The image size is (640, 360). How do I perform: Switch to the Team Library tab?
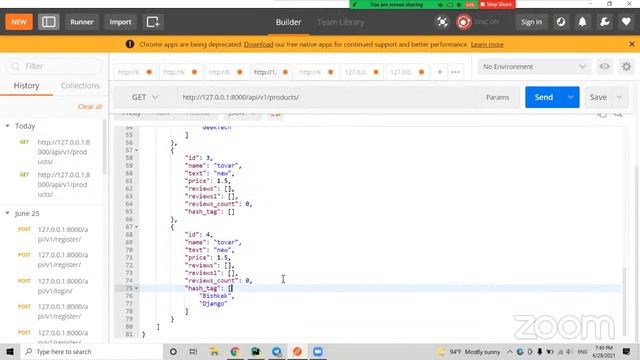tap(341, 22)
